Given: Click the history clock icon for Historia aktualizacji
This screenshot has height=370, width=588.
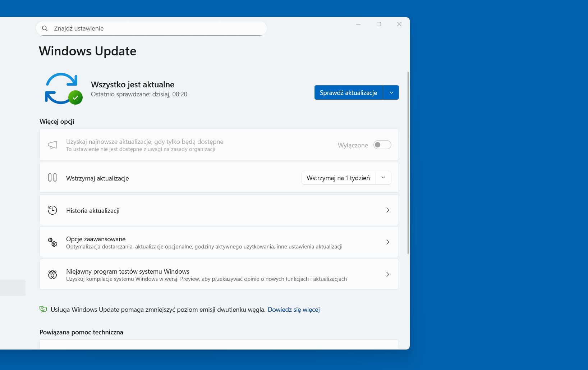Looking at the screenshot, I should click(52, 210).
